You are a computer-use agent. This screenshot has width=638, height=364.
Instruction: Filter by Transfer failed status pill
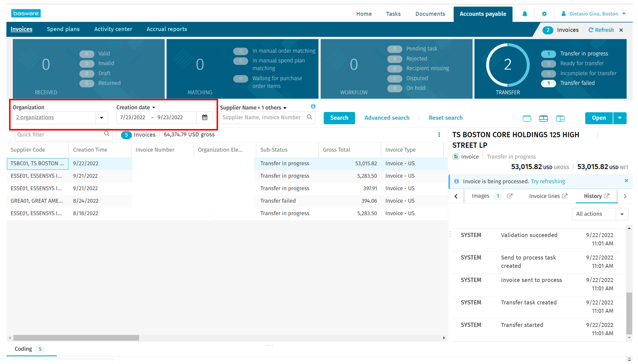click(549, 83)
